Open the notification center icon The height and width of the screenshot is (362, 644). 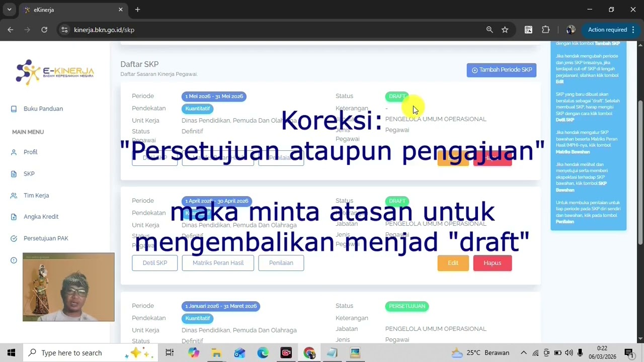(628, 353)
